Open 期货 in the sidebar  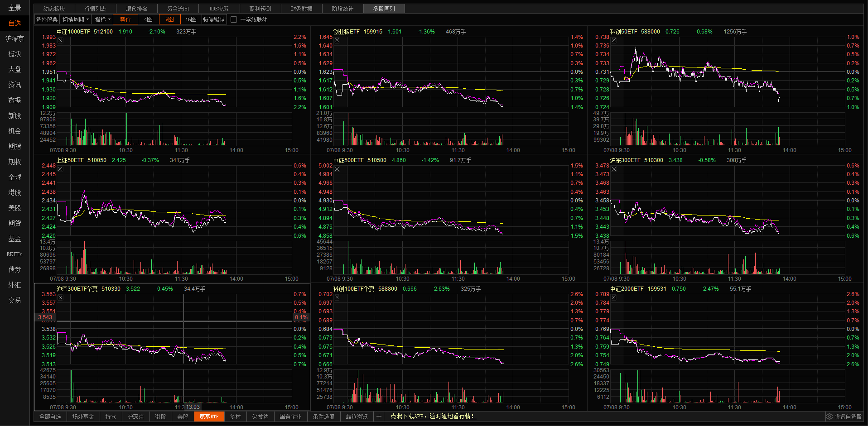(x=14, y=223)
